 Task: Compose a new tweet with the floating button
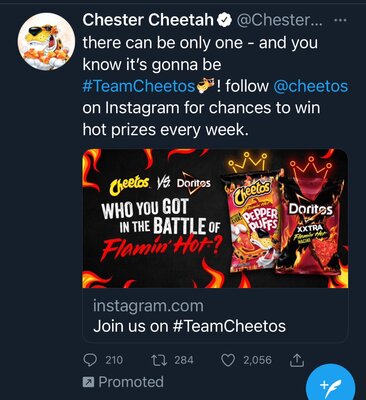click(330, 385)
